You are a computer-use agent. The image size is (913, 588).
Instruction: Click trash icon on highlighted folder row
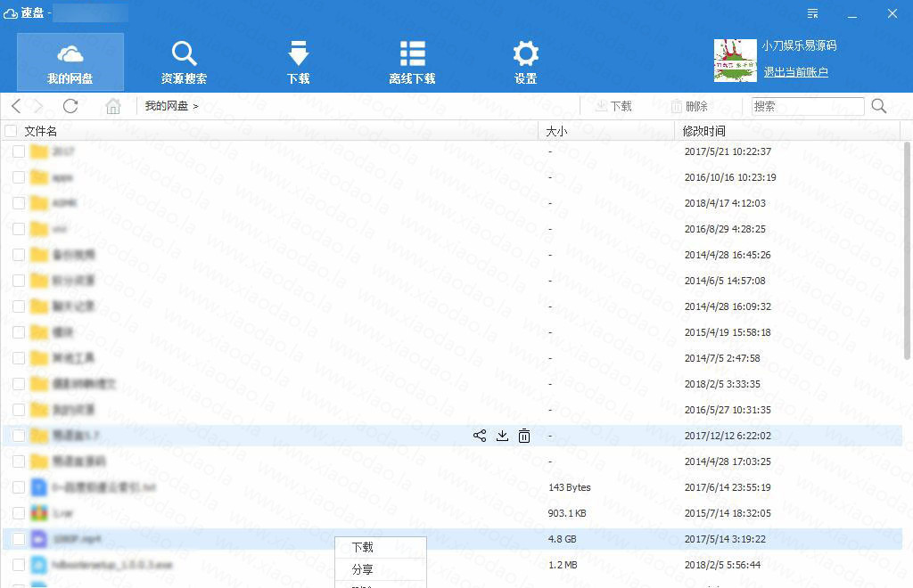(524, 436)
